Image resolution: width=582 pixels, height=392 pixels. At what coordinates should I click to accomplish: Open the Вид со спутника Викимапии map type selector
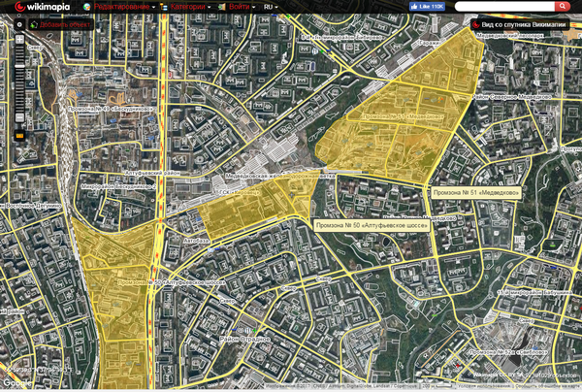coord(524,24)
